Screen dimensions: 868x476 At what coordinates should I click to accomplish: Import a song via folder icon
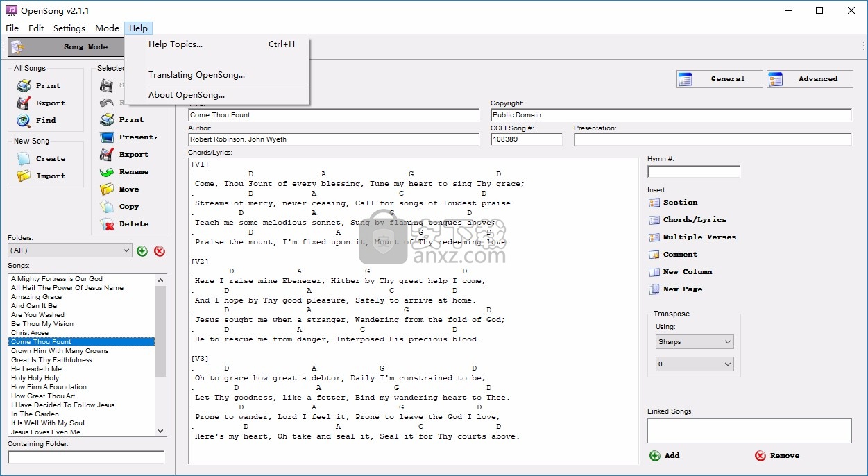click(x=24, y=176)
